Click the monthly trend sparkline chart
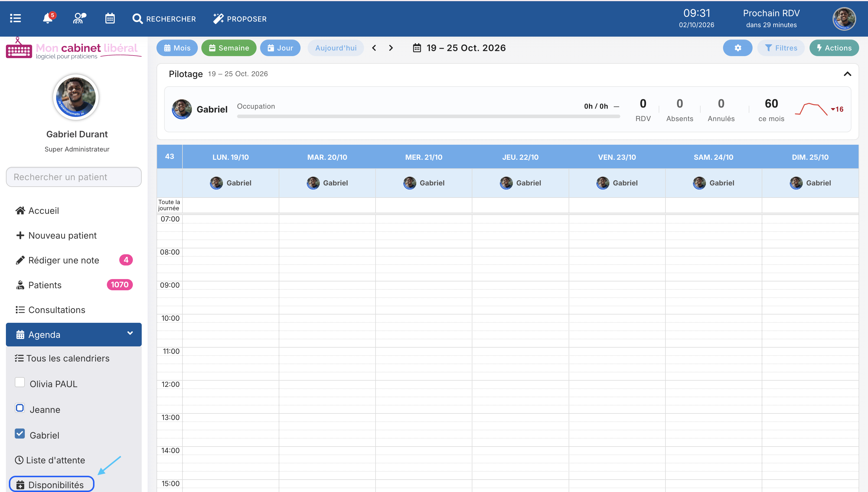The height and width of the screenshot is (492, 868). pos(811,110)
